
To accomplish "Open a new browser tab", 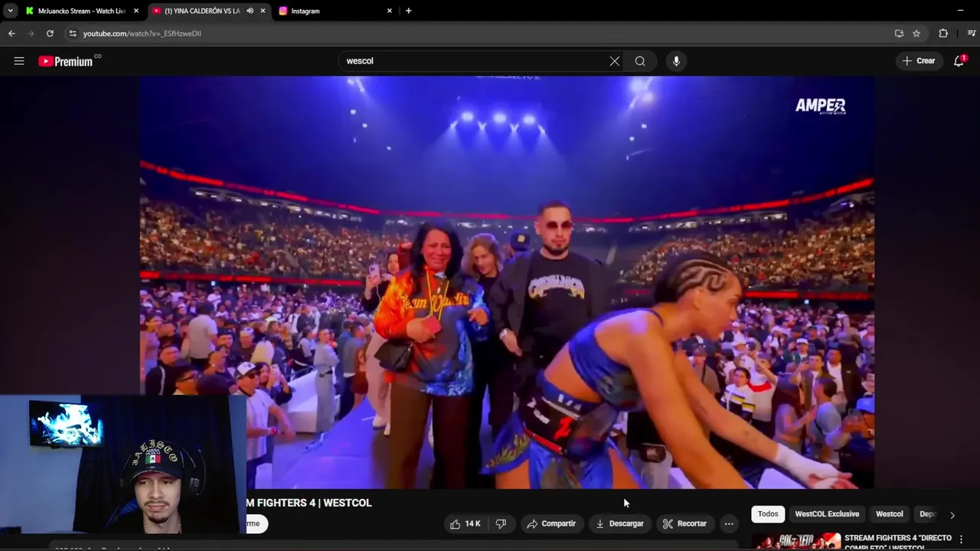I will (x=408, y=11).
